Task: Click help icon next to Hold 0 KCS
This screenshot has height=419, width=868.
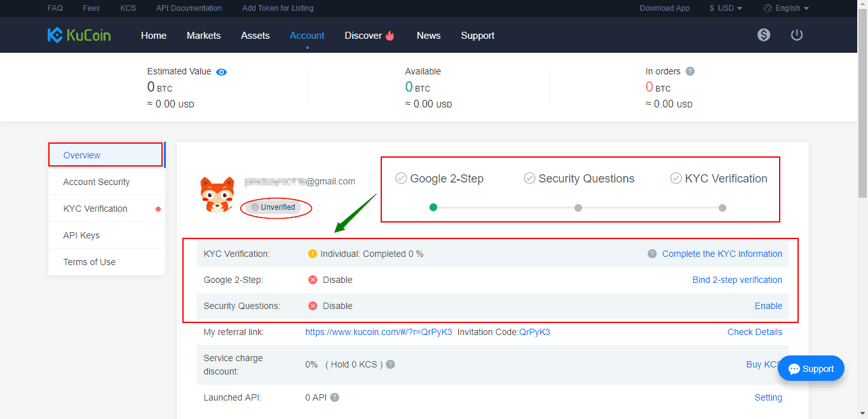Action: pos(391,364)
